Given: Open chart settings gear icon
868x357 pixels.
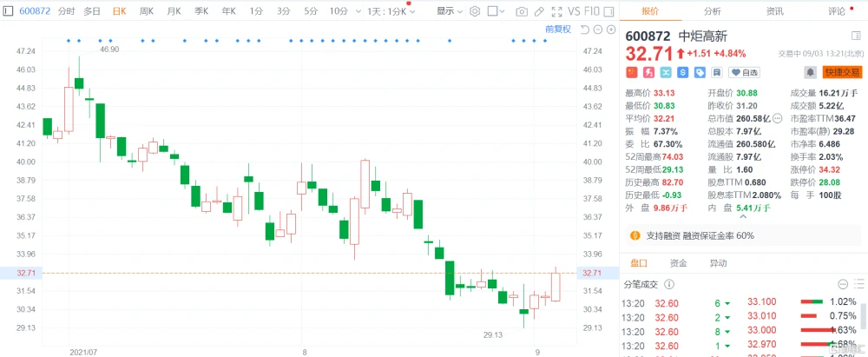Looking at the screenshot, I should pyautogui.click(x=475, y=11).
